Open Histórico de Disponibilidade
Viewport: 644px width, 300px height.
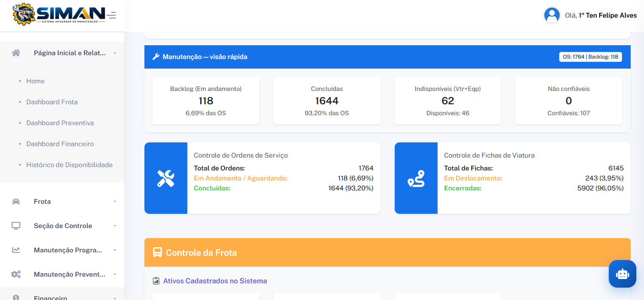coord(70,165)
